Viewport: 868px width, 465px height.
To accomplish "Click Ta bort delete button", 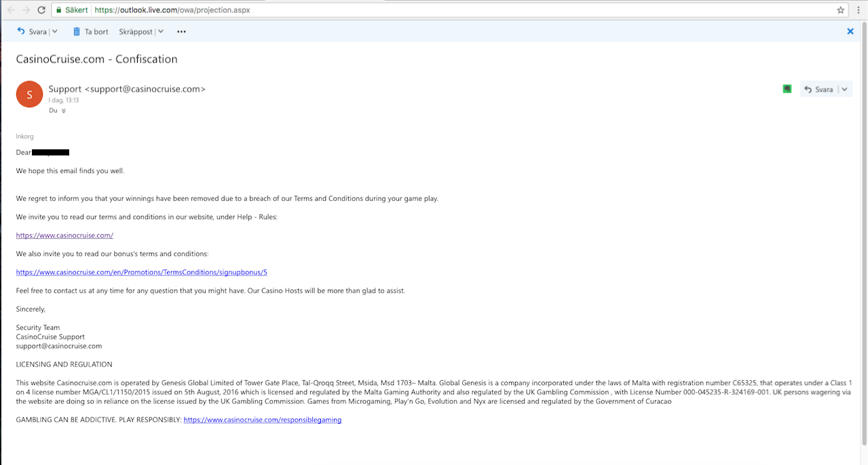I will tap(90, 31).
